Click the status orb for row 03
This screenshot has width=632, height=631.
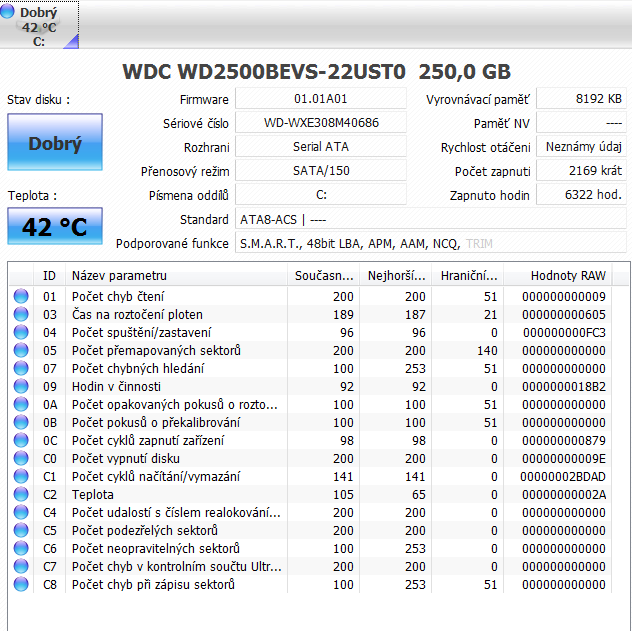[x=21, y=314]
